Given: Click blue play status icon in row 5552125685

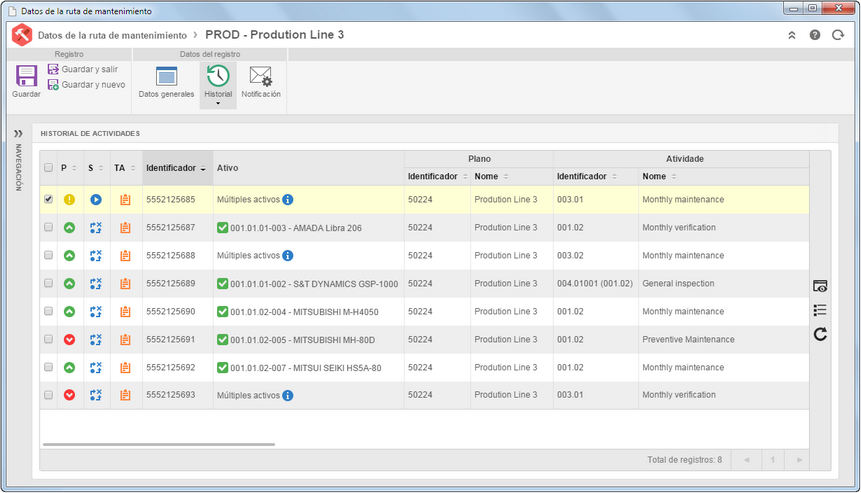Looking at the screenshot, I should (x=96, y=200).
